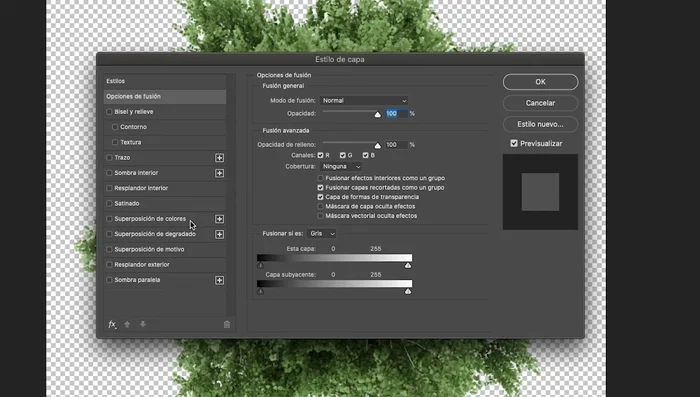700x397 pixels.
Task: Click the Opacidad percentage input field
Action: pyautogui.click(x=396, y=113)
